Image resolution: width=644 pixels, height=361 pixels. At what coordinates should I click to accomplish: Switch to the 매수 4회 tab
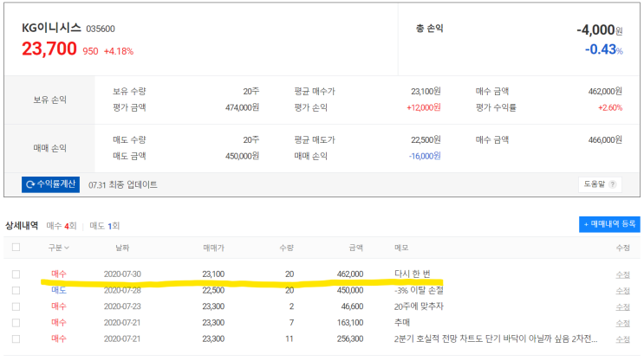(x=61, y=225)
